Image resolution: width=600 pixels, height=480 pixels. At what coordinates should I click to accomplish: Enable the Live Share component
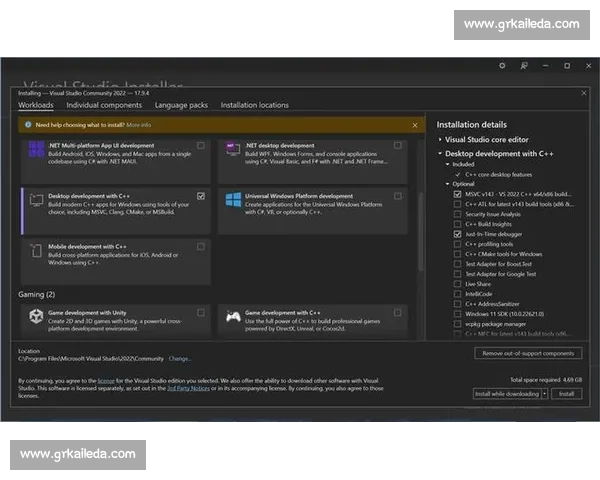pyautogui.click(x=457, y=284)
